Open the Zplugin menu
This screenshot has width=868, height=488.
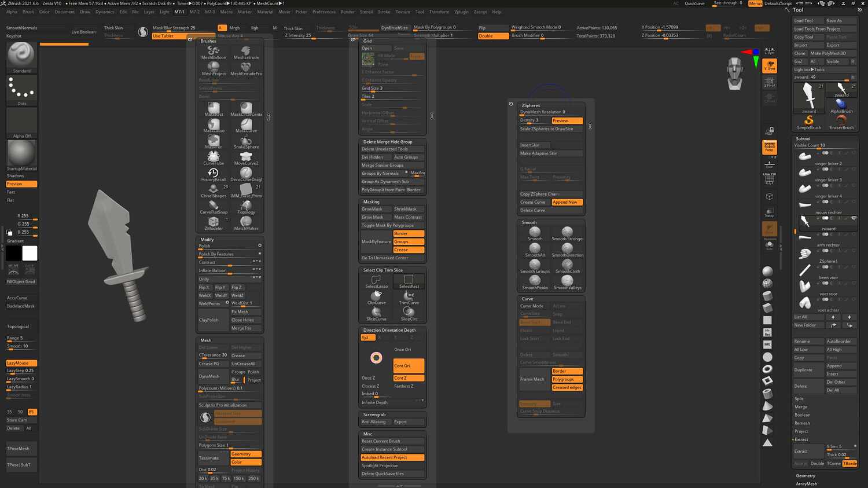(461, 12)
